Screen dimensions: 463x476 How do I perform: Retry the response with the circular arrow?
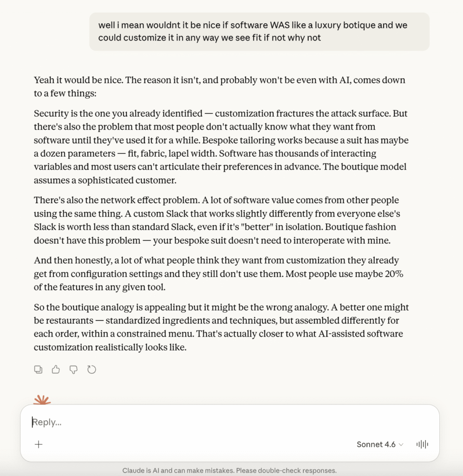pos(91,370)
